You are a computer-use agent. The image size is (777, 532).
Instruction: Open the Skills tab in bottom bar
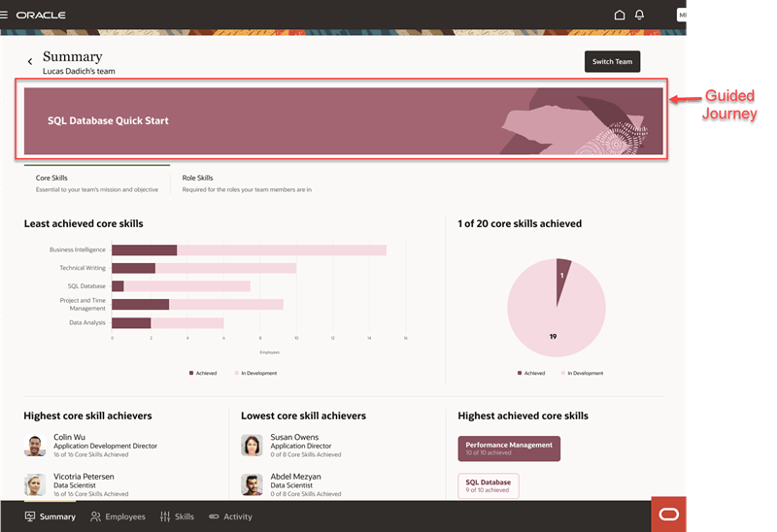[x=177, y=516]
